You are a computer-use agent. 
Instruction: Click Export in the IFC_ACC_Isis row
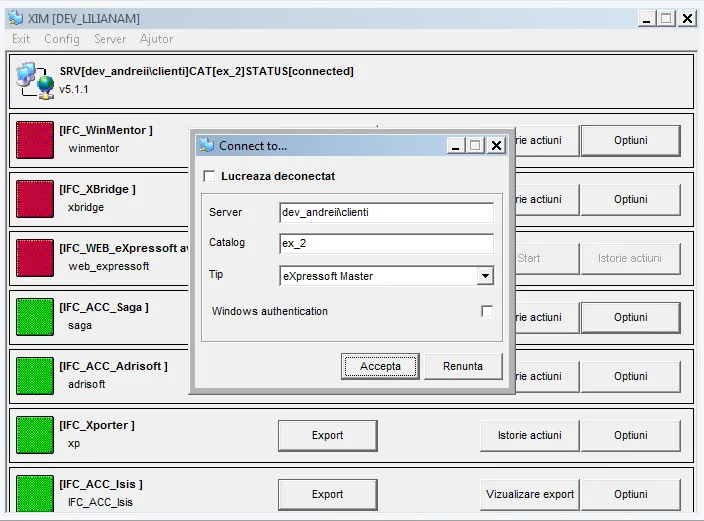coord(328,494)
